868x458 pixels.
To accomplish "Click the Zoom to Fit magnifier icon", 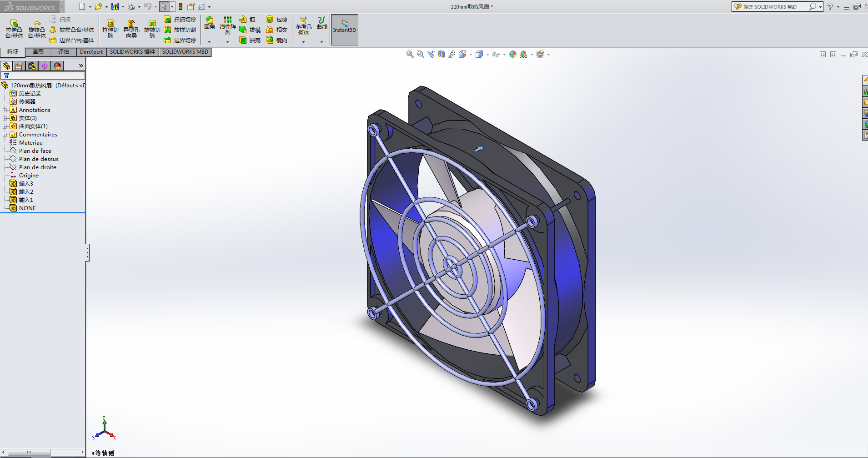I will [410, 55].
